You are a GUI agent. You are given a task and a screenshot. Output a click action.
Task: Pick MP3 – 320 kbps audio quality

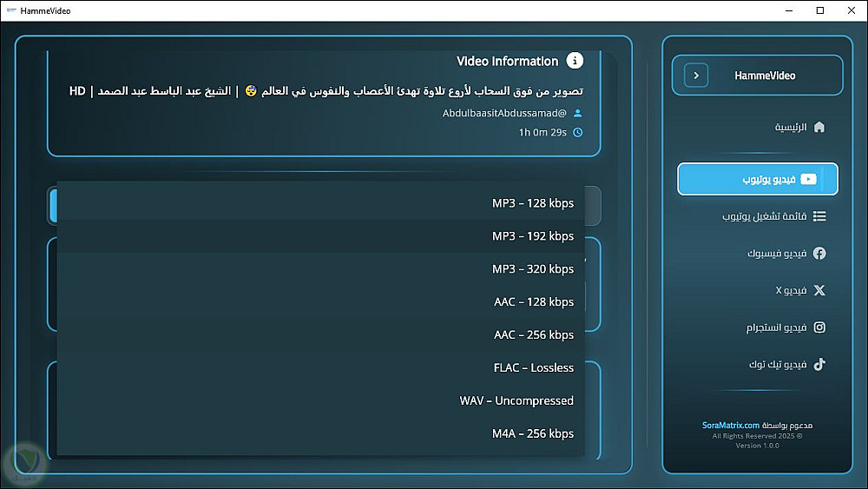pyautogui.click(x=320, y=269)
